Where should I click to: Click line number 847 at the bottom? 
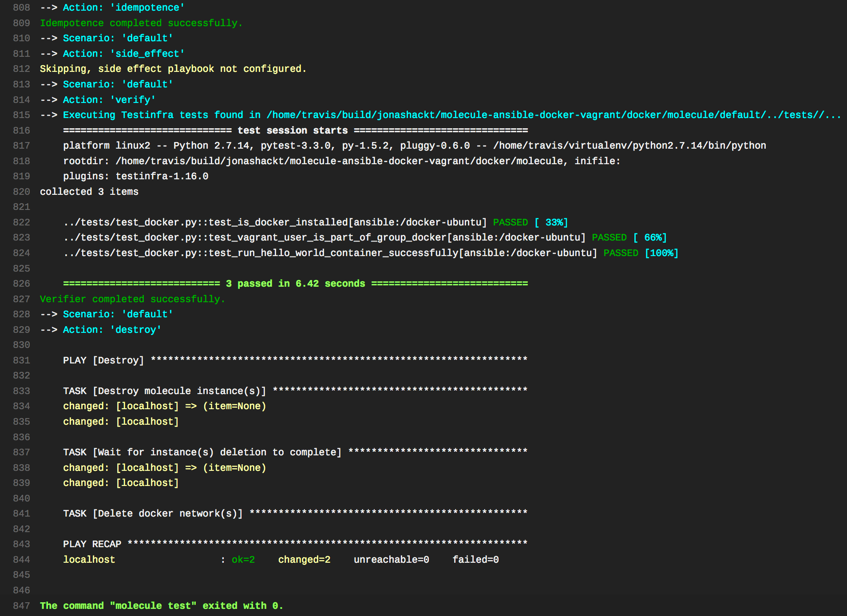tap(21, 606)
